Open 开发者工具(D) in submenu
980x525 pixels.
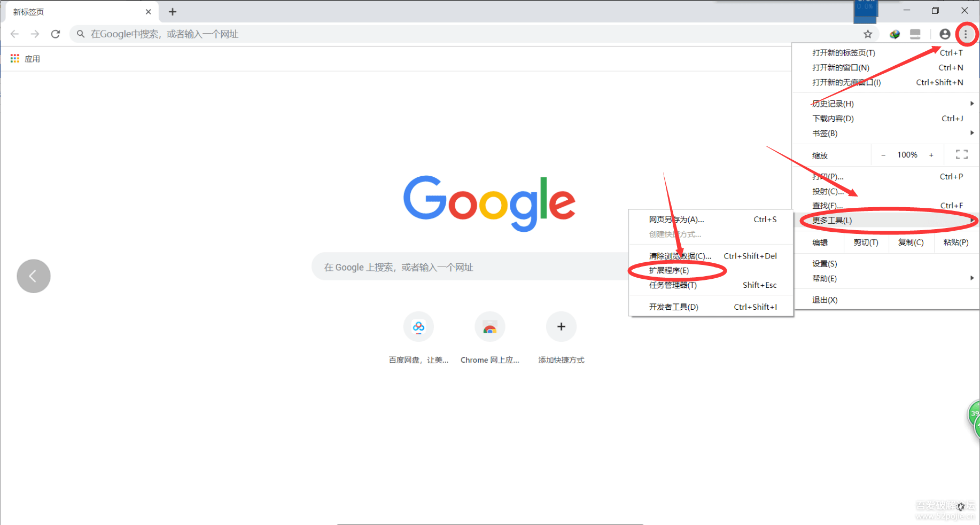click(x=711, y=307)
